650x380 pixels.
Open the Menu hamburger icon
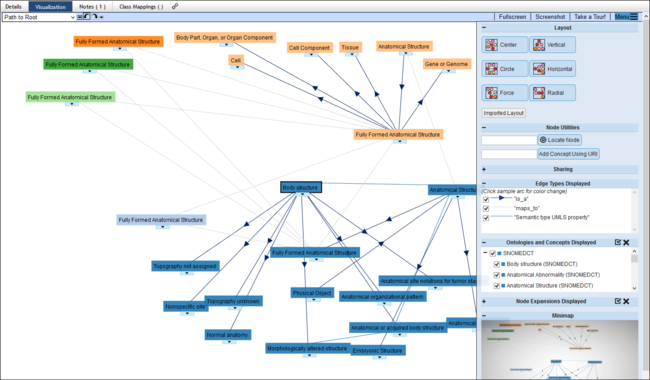(x=634, y=17)
